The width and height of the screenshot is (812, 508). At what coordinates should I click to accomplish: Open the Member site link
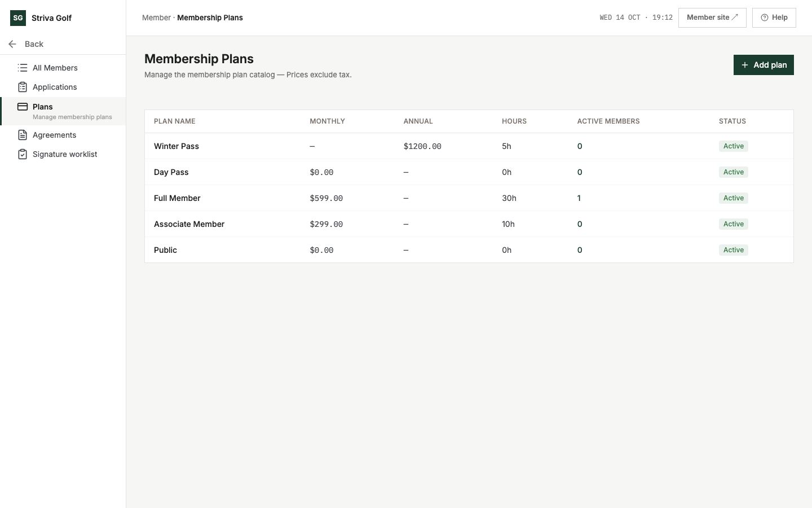click(x=712, y=17)
